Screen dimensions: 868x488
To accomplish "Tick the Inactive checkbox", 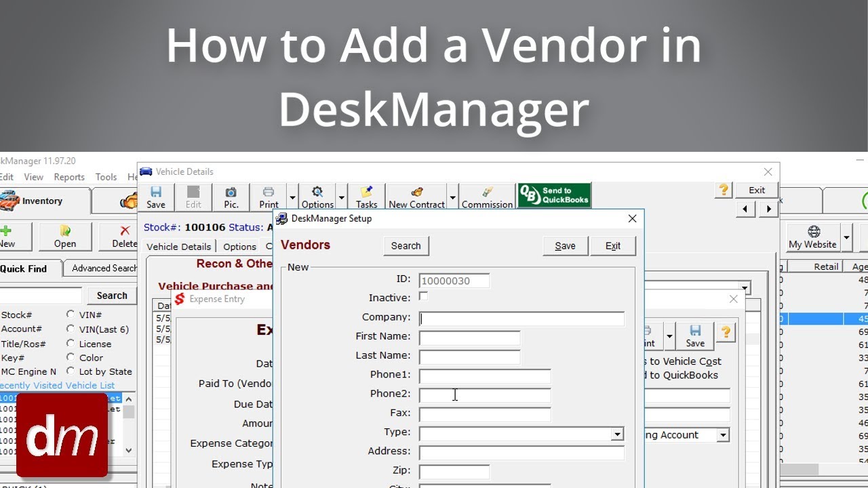I will point(423,296).
